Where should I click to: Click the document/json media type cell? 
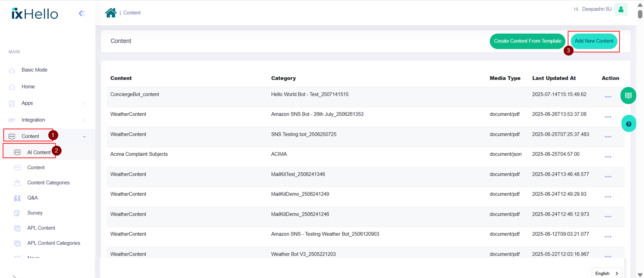(506, 154)
